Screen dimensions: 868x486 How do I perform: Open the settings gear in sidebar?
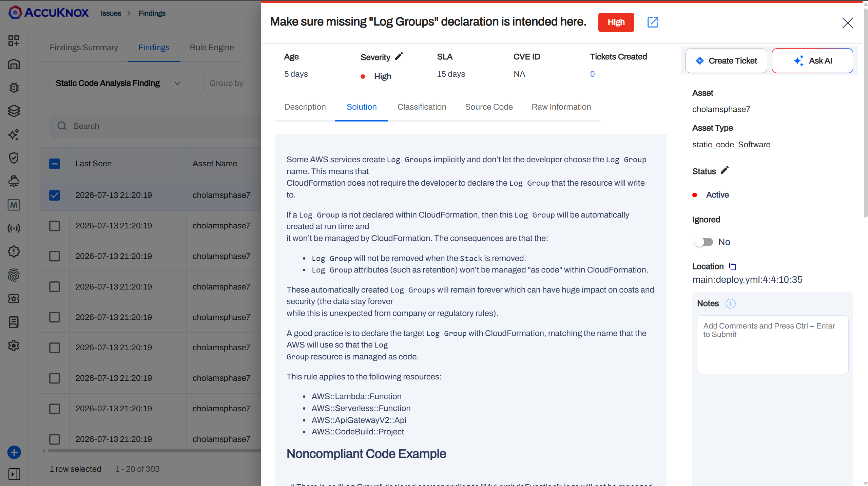(x=14, y=345)
